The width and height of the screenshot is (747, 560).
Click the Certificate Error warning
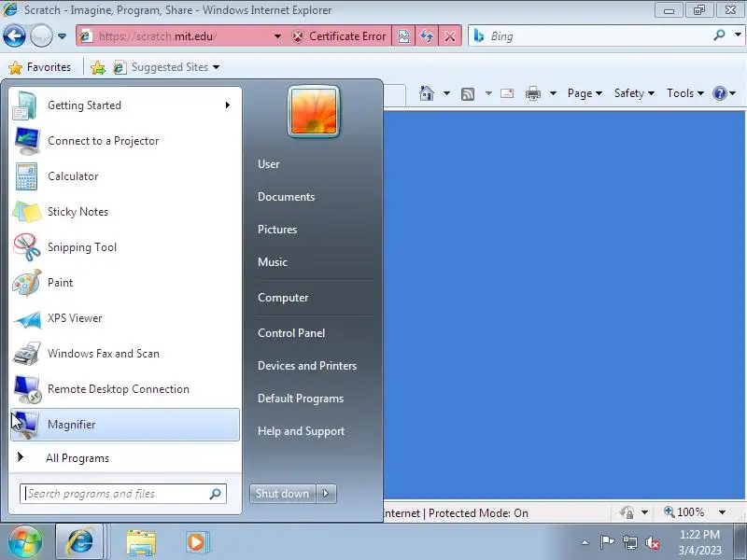pyautogui.click(x=339, y=36)
